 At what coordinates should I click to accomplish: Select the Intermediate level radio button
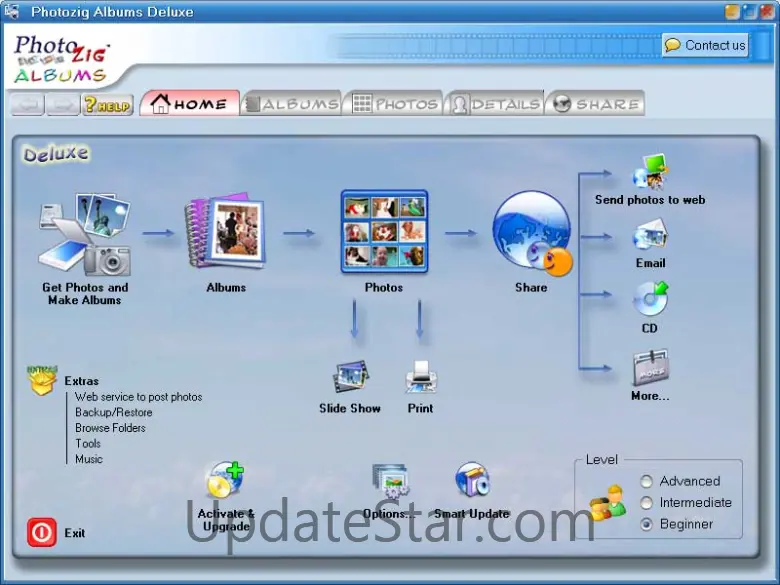646,502
